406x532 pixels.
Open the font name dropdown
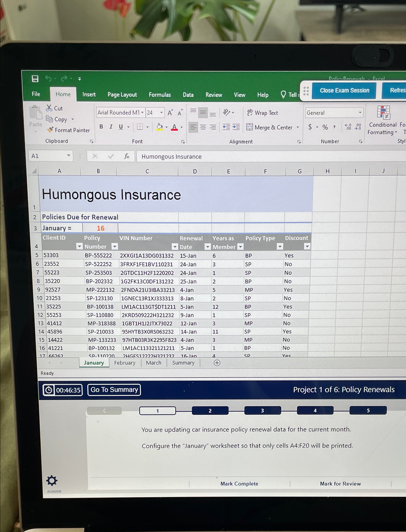coord(143,112)
